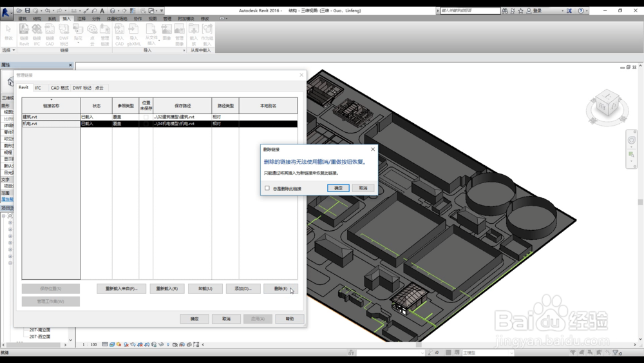Screen dimensions: 644x363
Task: Click 链接 CAD ribbon icon
Action: tap(50, 34)
